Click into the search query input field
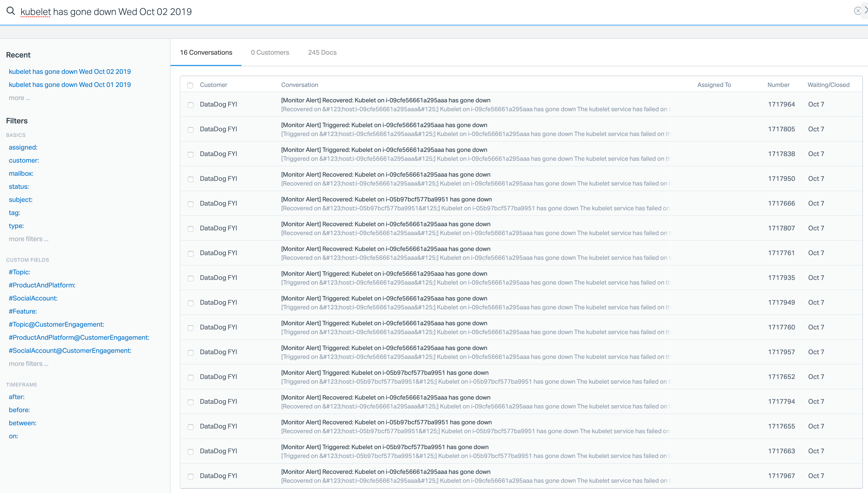Screen dimensions: 868x493 (433, 12)
